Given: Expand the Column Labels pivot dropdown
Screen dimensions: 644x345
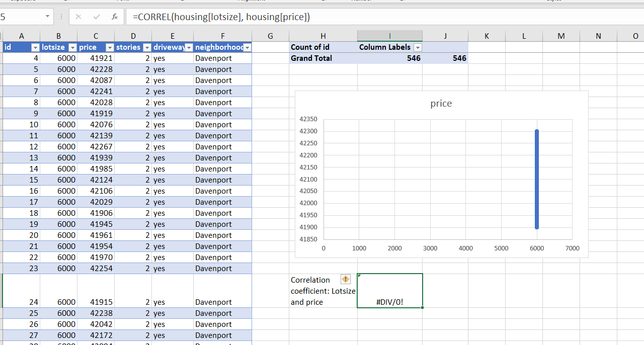Looking at the screenshot, I should 417,47.
